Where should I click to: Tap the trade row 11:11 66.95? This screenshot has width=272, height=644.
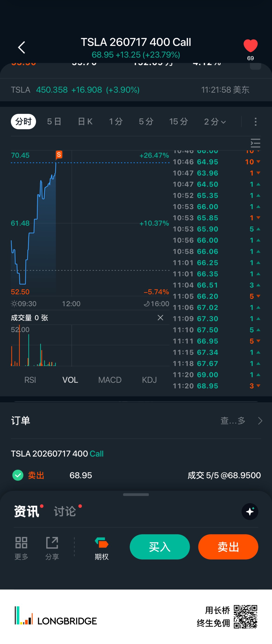pos(217,341)
